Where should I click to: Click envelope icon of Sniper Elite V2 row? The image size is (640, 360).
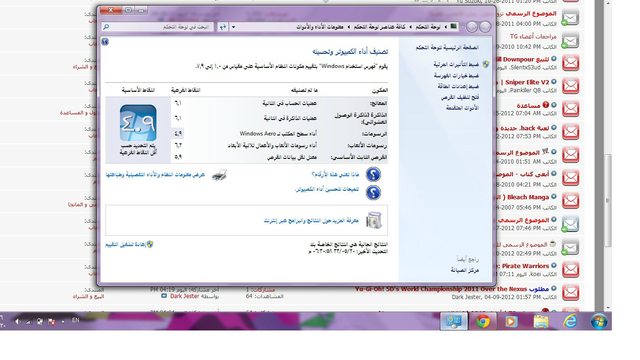(571, 86)
